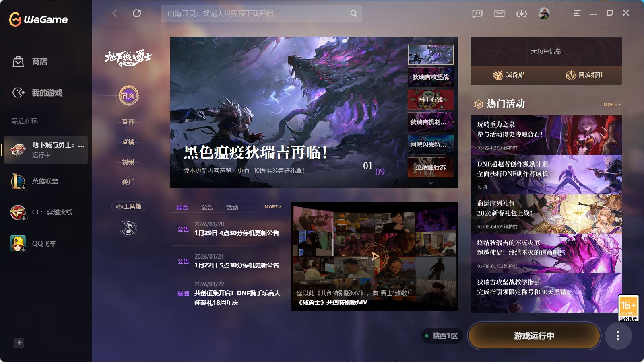Toggle the background music mute icon
This screenshot has width=644, height=362.
tap(128, 228)
